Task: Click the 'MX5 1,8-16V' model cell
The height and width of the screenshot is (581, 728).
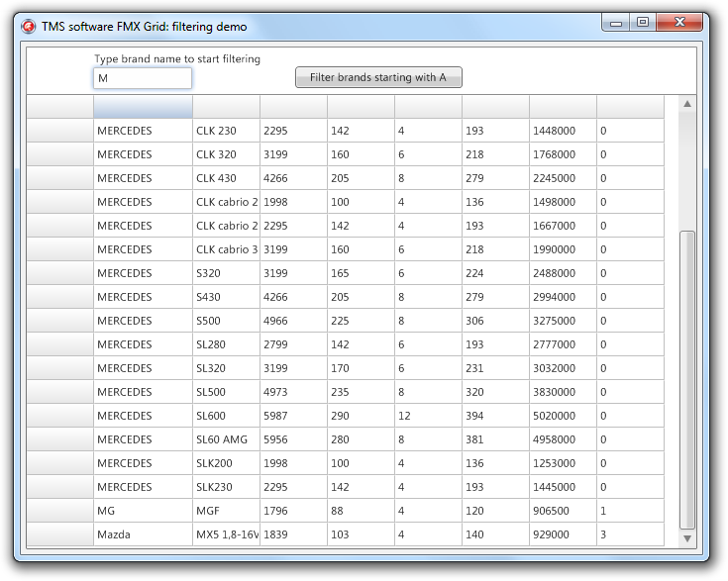Action: [x=226, y=534]
